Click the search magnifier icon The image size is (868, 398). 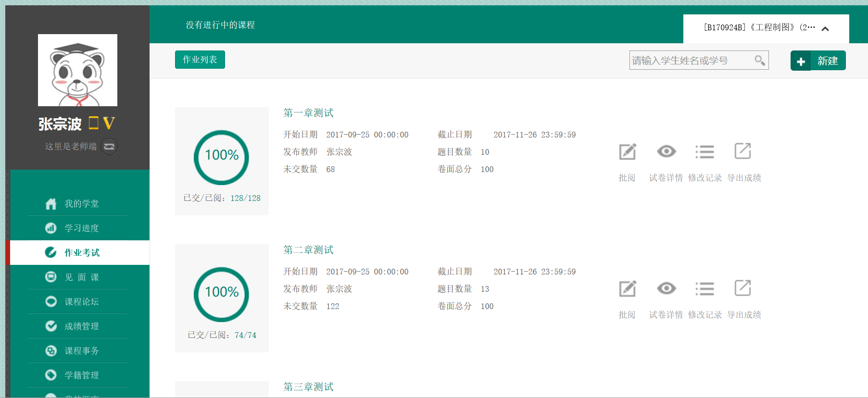(x=759, y=61)
